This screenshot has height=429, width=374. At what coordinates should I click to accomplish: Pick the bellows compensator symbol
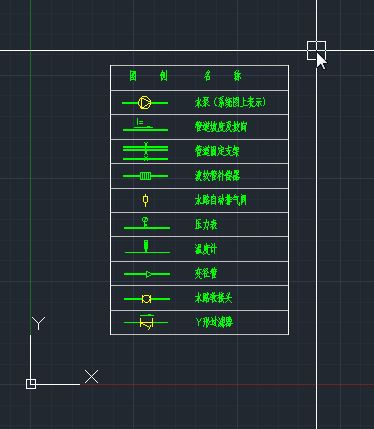tap(145, 176)
